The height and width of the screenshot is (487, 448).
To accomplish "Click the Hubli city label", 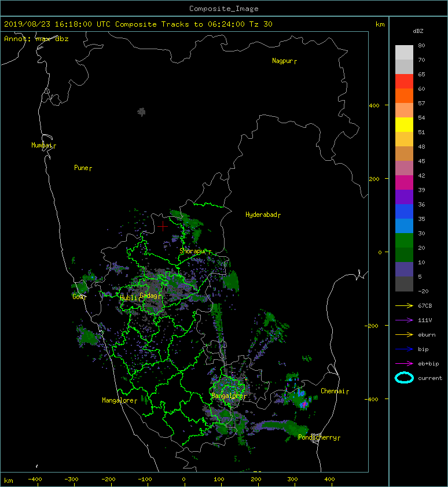I will [x=128, y=298].
